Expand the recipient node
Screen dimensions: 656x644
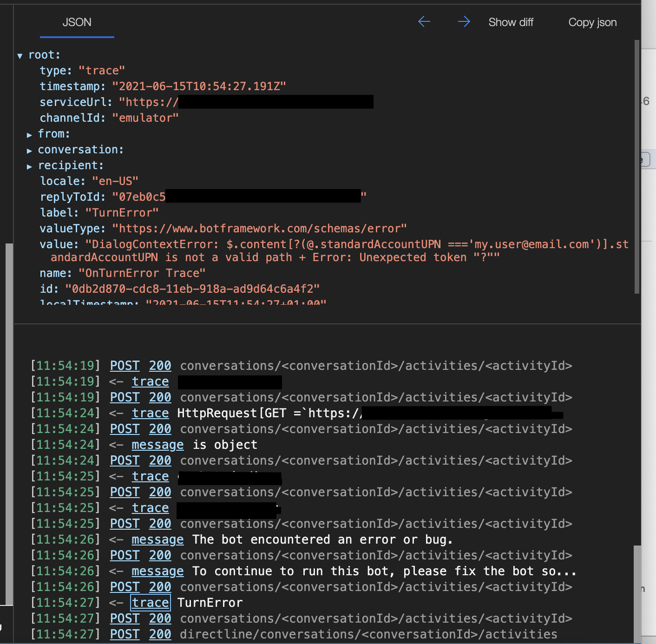[30, 166]
